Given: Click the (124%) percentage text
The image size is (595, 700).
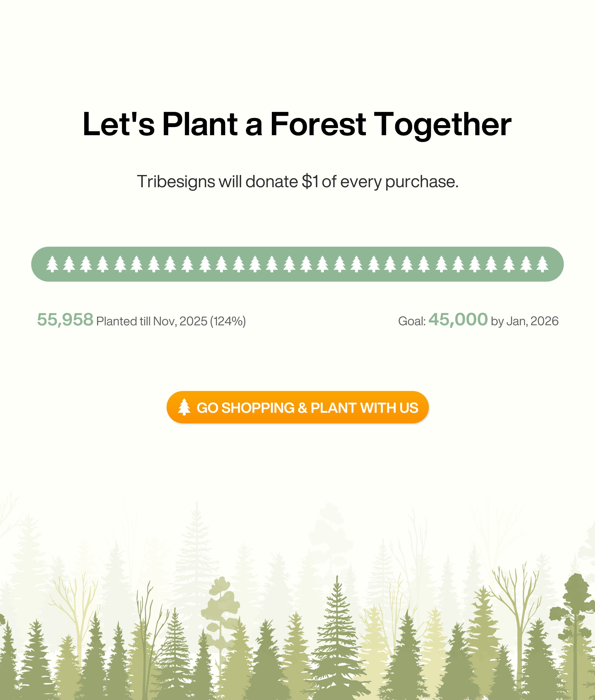Looking at the screenshot, I should (228, 321).
